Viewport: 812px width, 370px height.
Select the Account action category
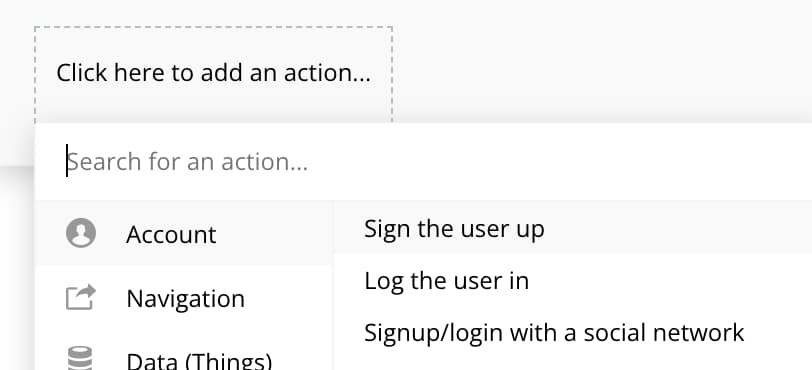pyautogui.click(x=184, y=233)
